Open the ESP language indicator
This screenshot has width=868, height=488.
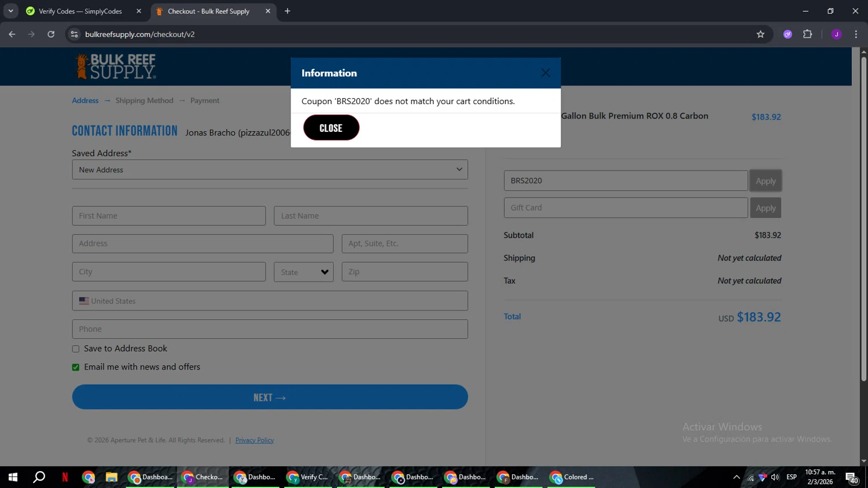[x=792, y=477]
